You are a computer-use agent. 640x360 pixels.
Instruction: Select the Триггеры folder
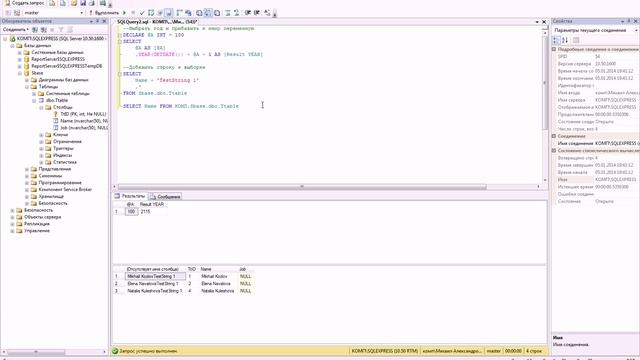pos(63,149)
